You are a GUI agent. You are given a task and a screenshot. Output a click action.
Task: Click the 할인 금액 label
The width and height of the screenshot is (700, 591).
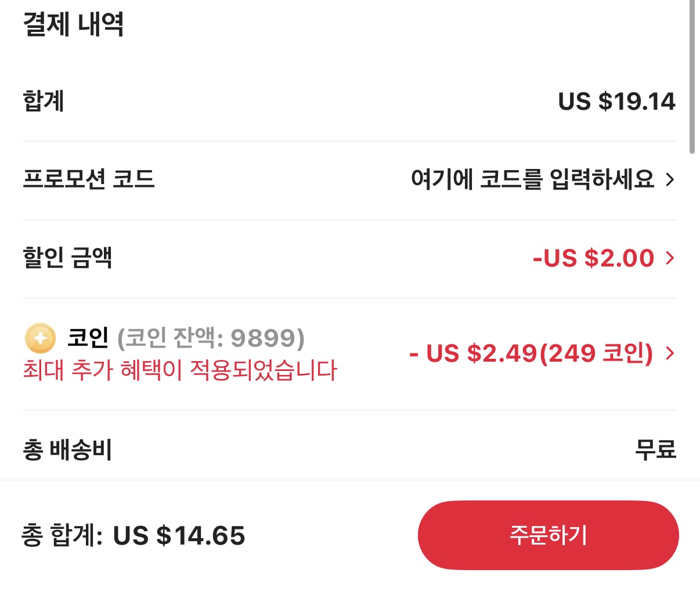coord(67,257)
